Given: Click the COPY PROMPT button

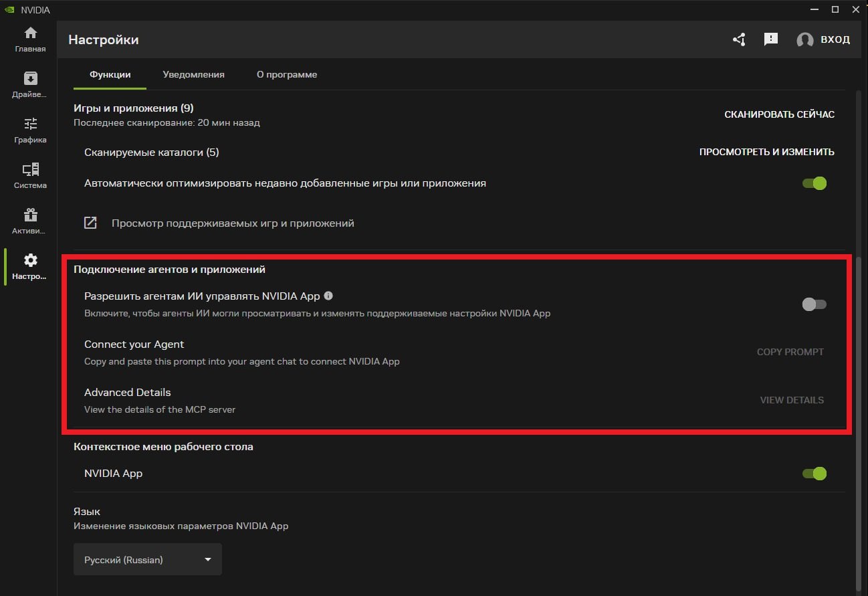Looking at the screenshot, I should pyautogui.click(x=790, y=352).
